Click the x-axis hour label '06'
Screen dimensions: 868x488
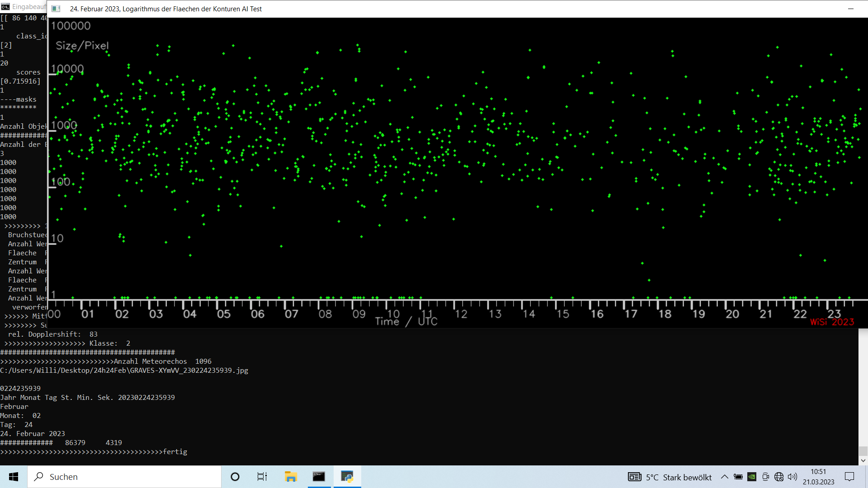point(258,314)
